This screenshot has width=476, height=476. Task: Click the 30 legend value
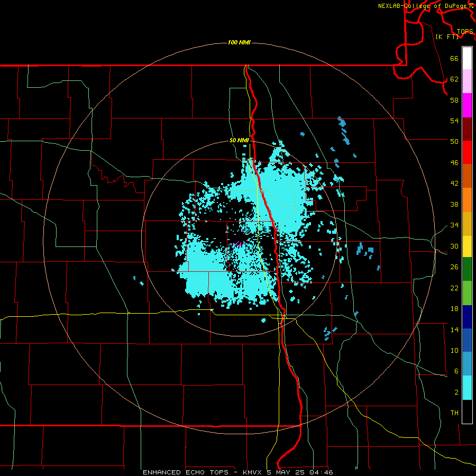[x=454, y=246]
